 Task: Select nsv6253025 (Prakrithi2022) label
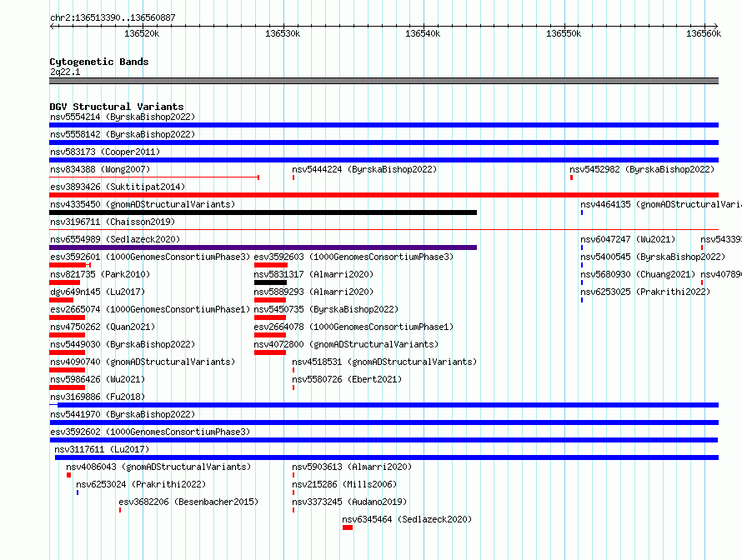coord(645,292)
